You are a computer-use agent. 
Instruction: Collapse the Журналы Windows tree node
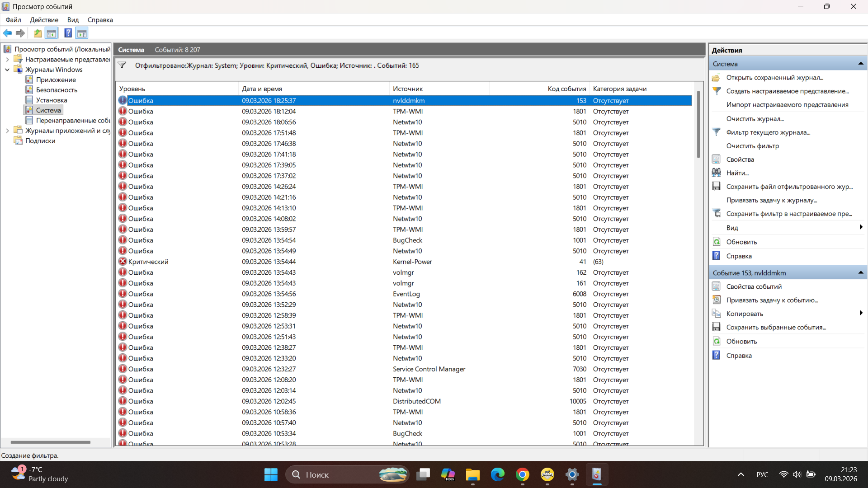[x=7, y=70]
